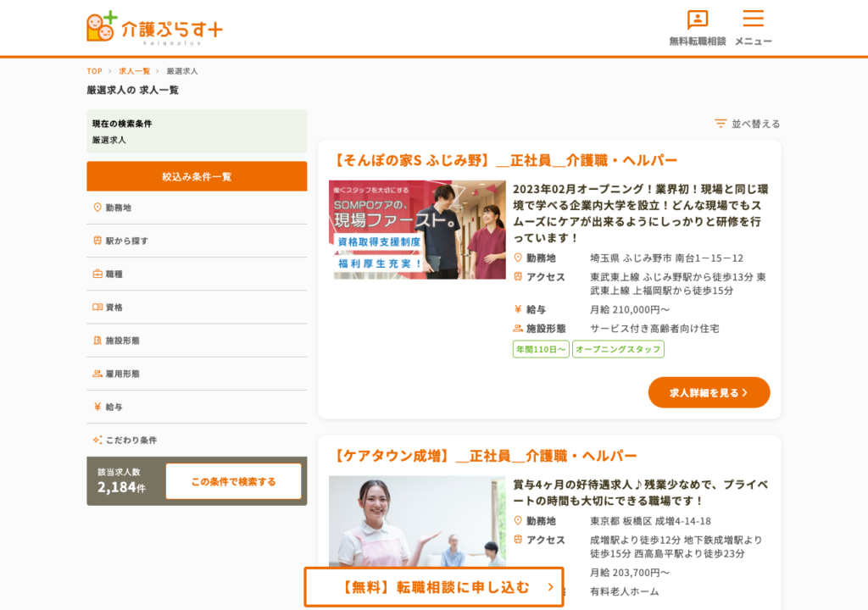Click pin icon beside 勤務地 in ケアタウン成増 card
This screenshot has width=868, height=610.
click(518, 520)
